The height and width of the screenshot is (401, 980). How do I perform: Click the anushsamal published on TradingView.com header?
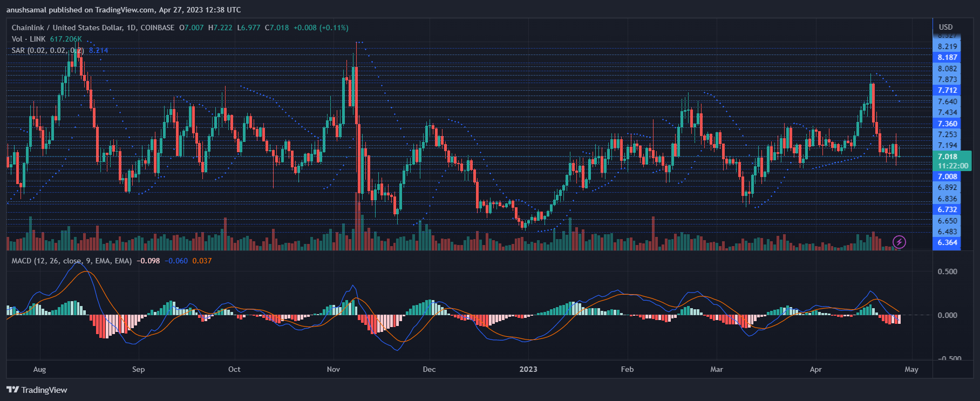124,10
